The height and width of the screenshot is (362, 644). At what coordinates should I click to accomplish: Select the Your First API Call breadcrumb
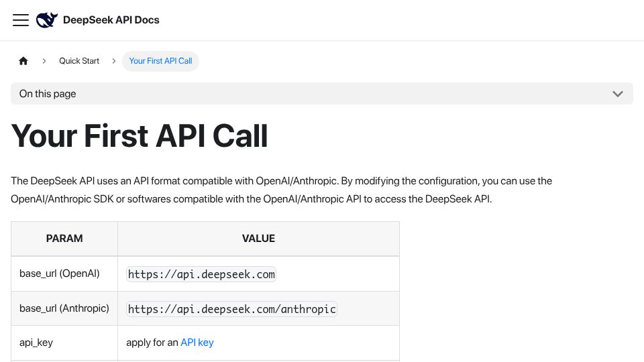[x=160, y=61]
